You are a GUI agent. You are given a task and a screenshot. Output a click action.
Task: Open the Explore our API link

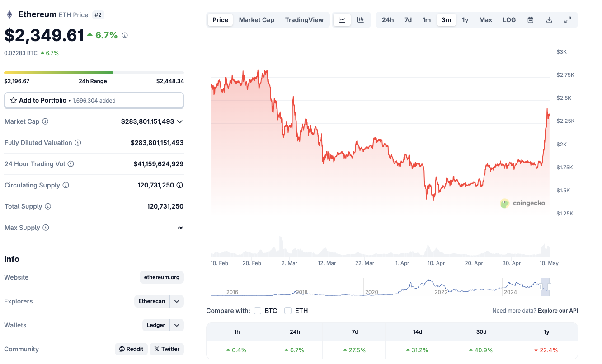[x=558, y=311]
